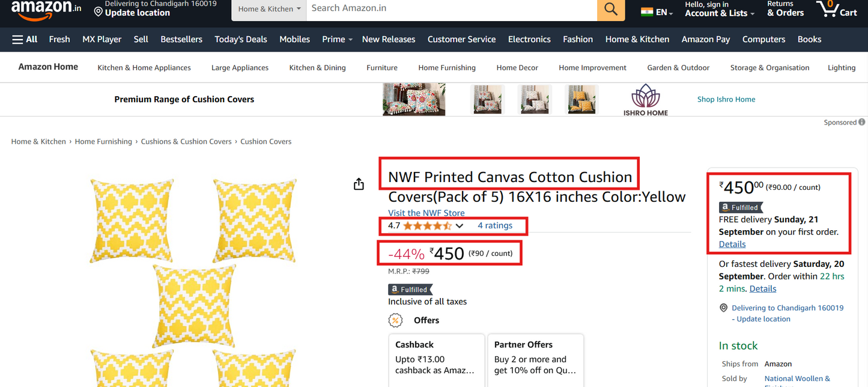Open the 4 ratings link
This screenshot has height=387, width=868.
pyautogui.click(x=495, y=225)
